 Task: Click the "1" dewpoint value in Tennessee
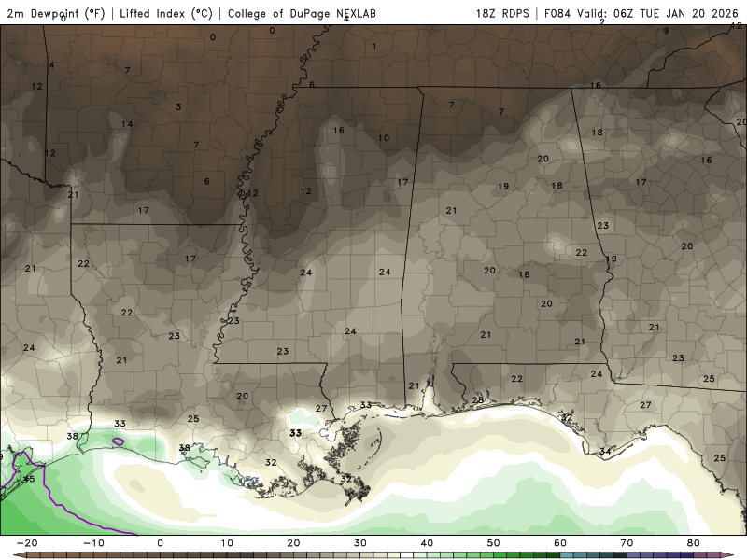point(374,47)
